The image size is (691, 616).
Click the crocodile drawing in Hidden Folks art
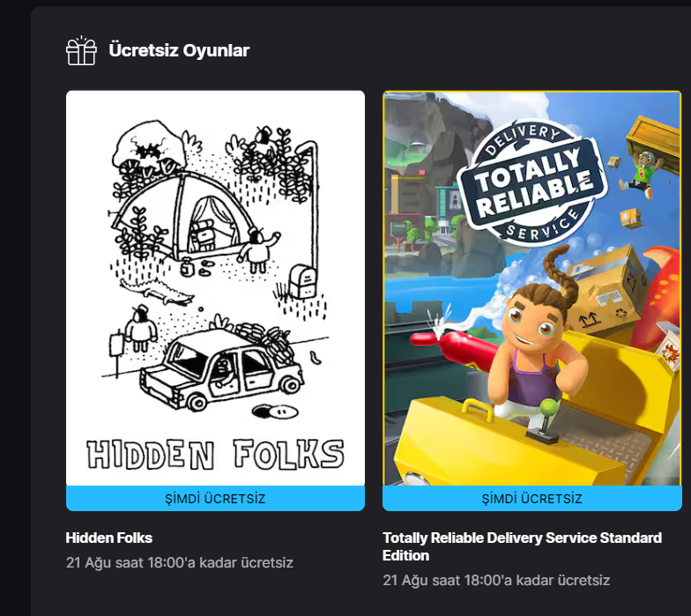click(x=157, y=292)
